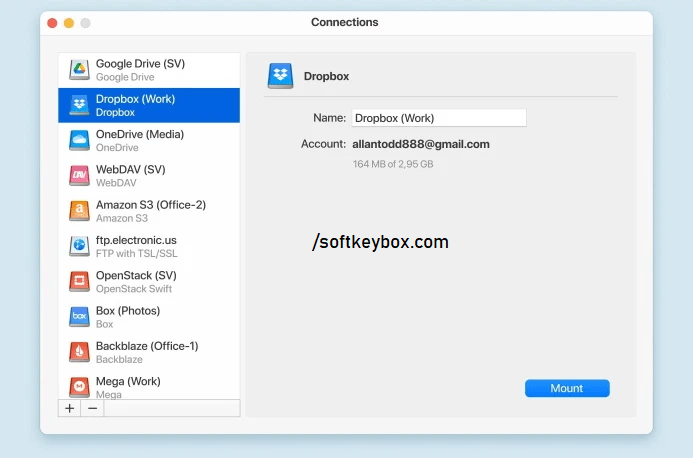Click the Google Drive icon in sidebar

coord(79,70)
